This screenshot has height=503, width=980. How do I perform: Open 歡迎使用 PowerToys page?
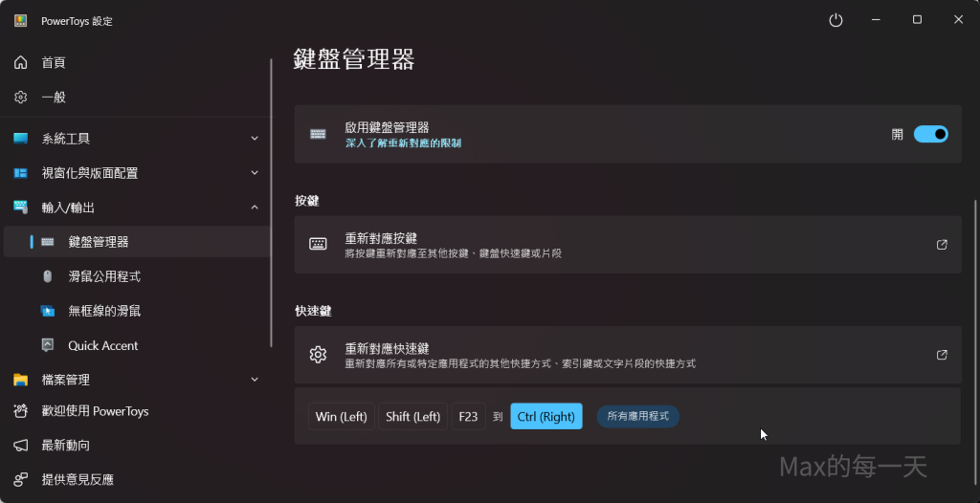[x=95, y=411]
